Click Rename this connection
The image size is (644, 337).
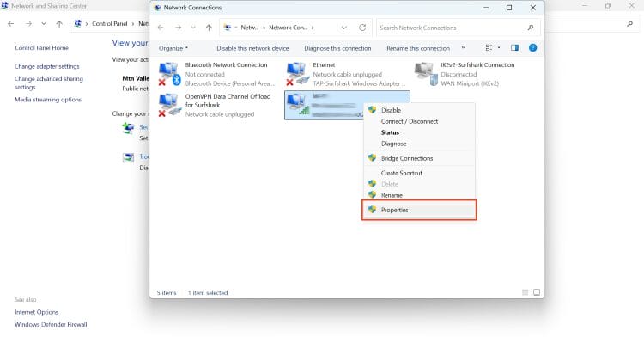coord(418,48)
